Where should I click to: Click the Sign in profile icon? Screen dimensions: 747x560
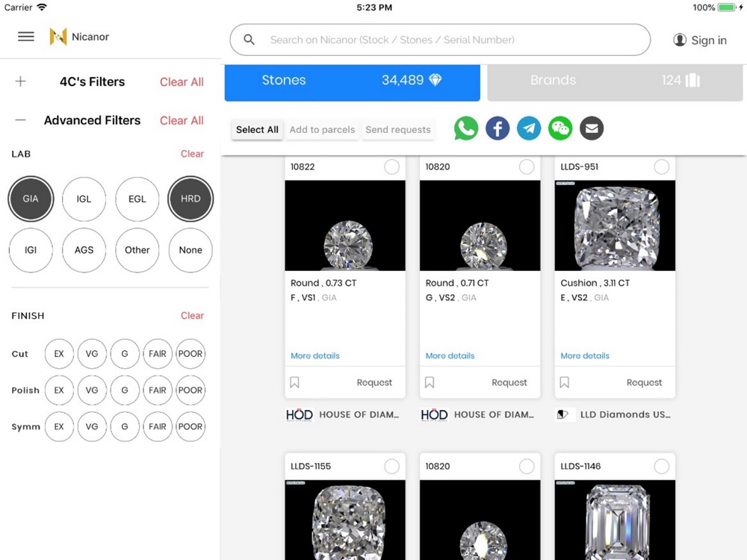(679, 40)
